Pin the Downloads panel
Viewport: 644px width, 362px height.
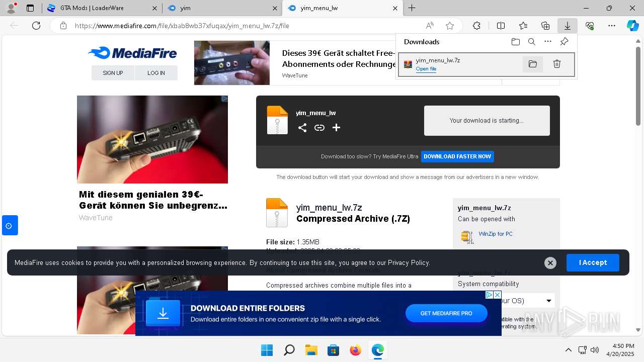(x=564, y=42)
